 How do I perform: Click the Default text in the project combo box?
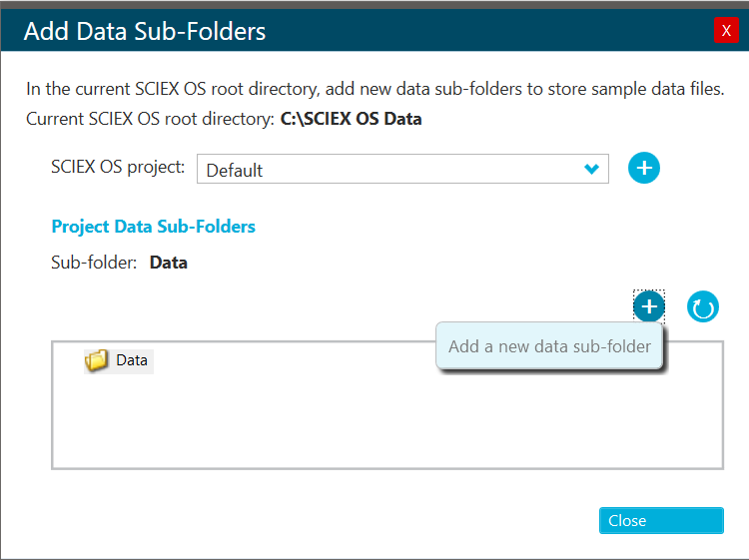pyautogui.click(x=235, y=171)
